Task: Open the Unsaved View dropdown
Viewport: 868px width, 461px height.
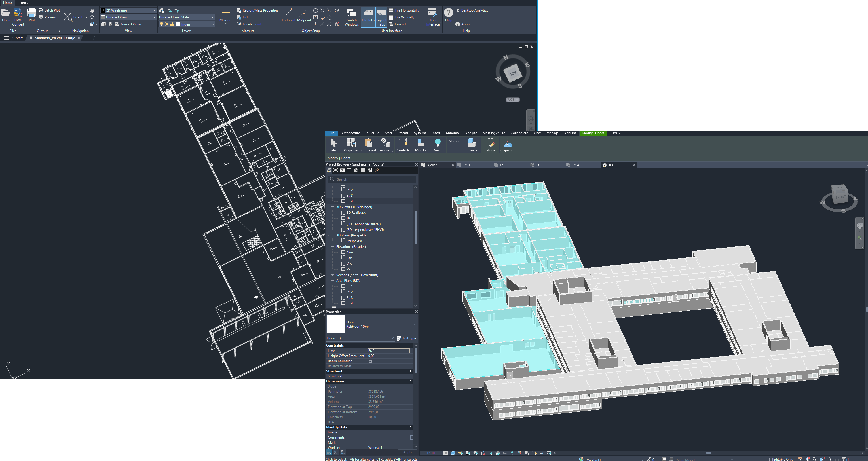Action: coord(128,17)
